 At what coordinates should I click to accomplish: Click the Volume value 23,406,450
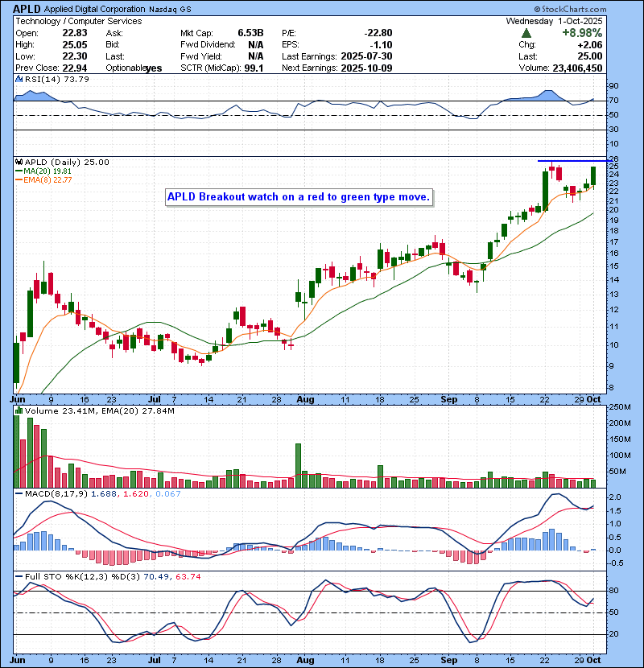coord(577,68)
